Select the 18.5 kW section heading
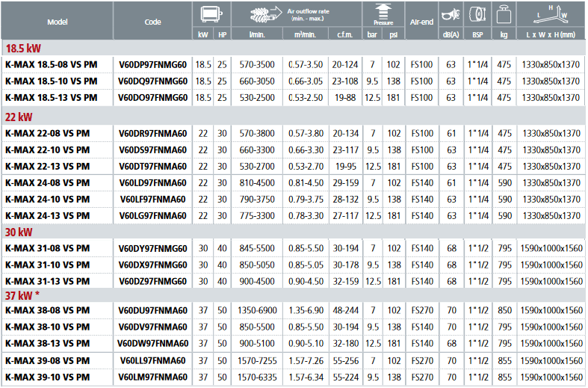588x388 pixels. point(23,49)
